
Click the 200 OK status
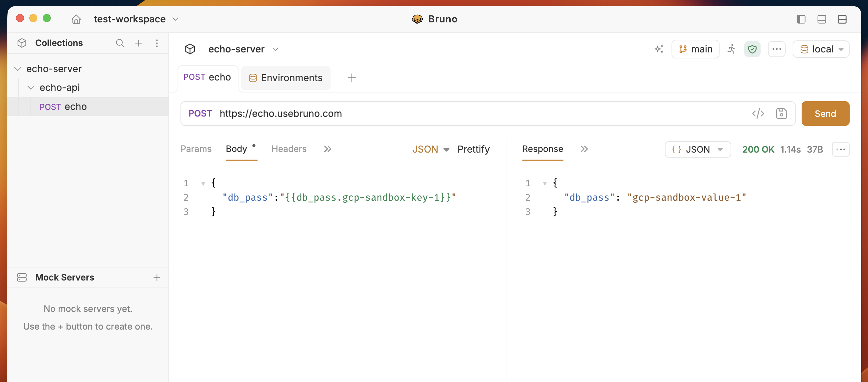[x=758, y=149]
